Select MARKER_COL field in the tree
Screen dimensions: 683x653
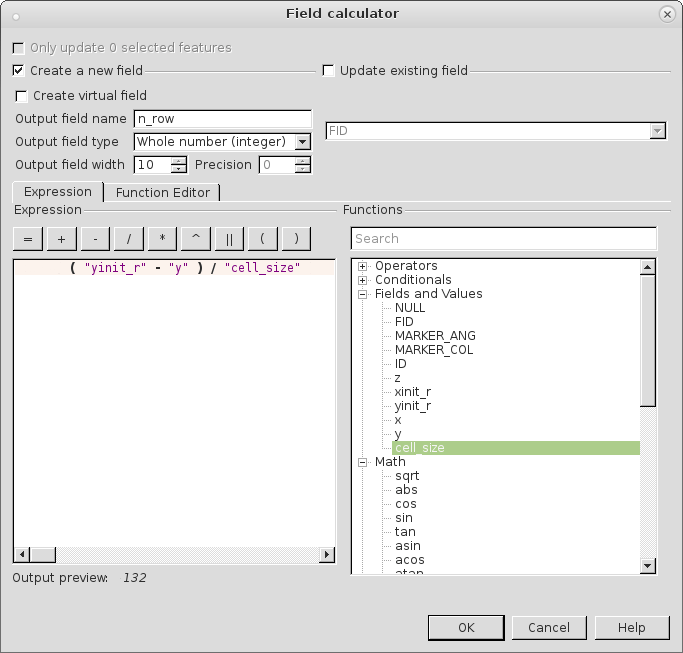tap(434, 350)
